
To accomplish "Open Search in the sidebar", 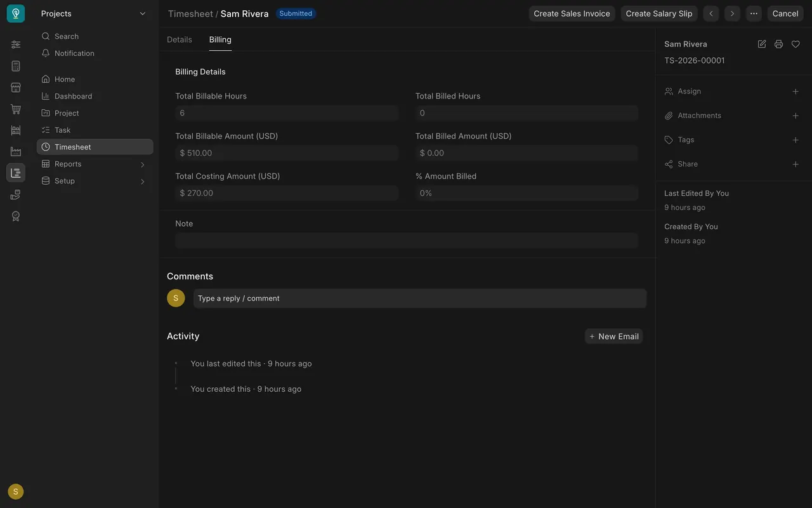I will tap(95, 36).
